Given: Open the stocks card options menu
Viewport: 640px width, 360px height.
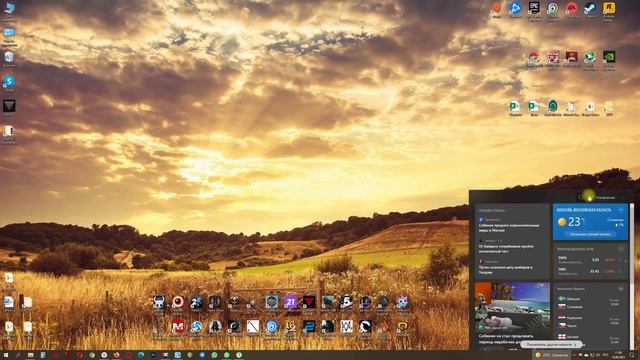Looking at the screenshot, I should coord(621,249).
